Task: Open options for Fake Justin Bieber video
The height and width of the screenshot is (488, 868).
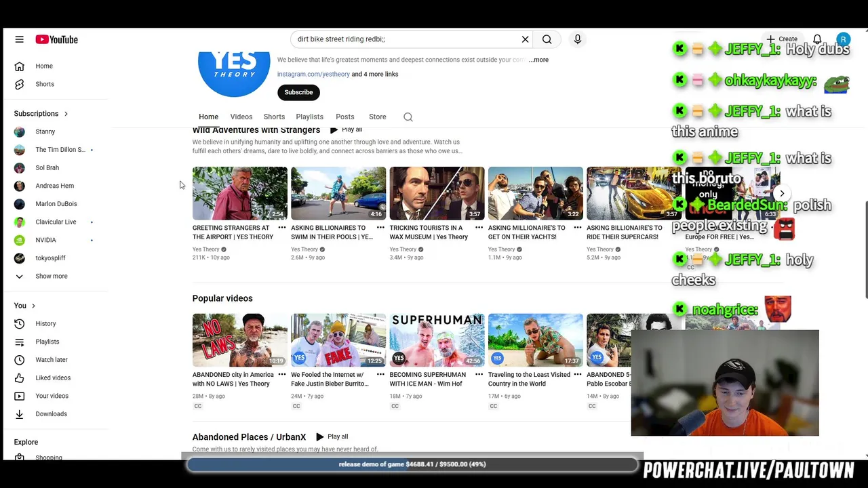Action: coord(380,374)
